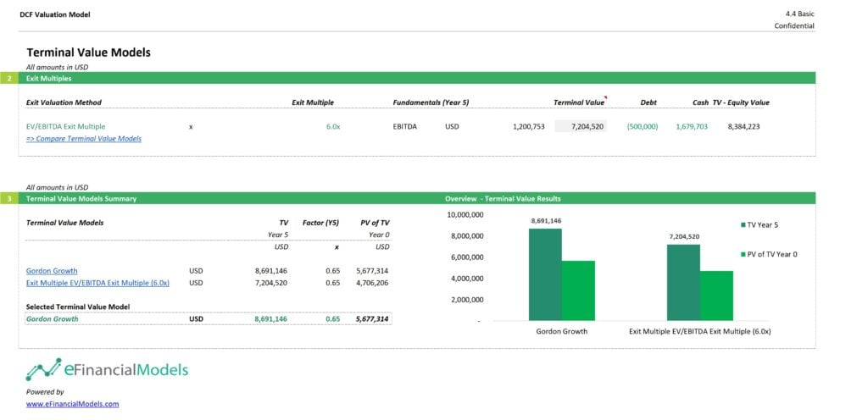The height and width of the screenshot is (420, 868).
Task: Click the Exit Multiple TV Year 5 bar
Action: 683,282
